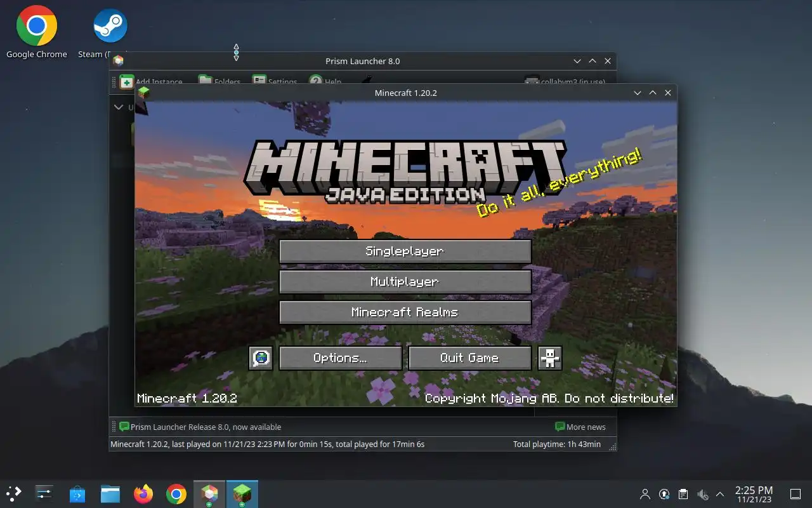Open the updates notifier in the system tray
Viewport: 812px width, 508px height.
(x=664, y=494)
